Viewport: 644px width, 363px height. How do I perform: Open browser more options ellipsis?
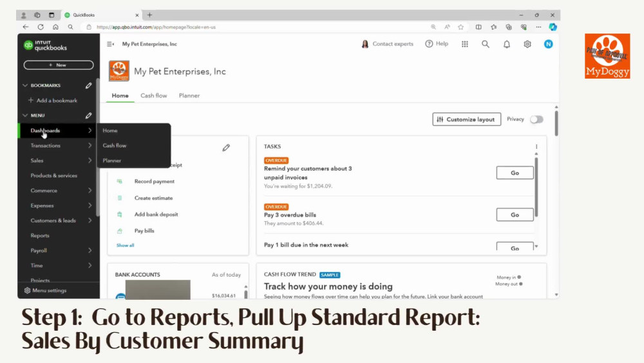538,27
